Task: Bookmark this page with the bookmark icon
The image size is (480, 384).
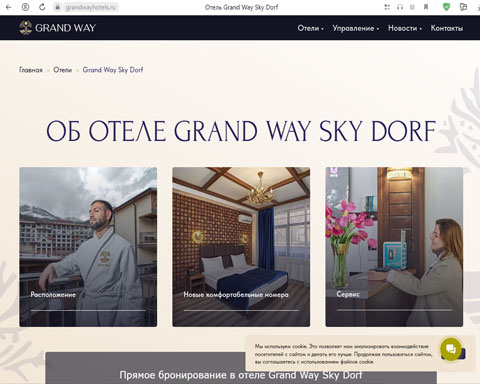Action: 426,7
